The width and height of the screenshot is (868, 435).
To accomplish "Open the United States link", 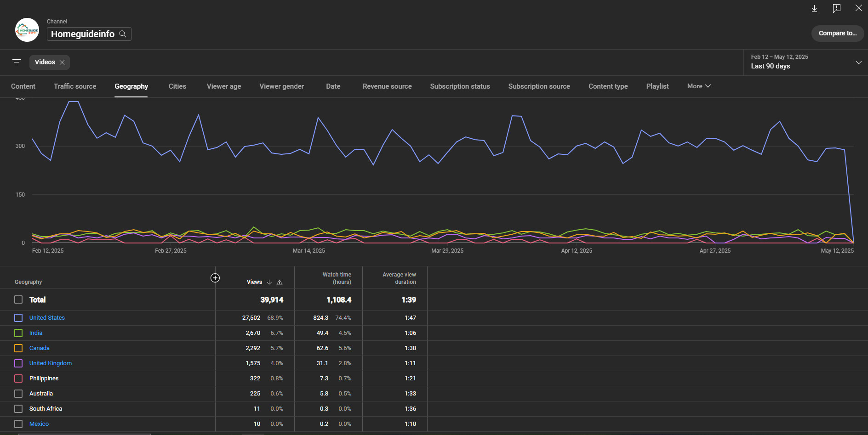I will click(x=47, y=318).
